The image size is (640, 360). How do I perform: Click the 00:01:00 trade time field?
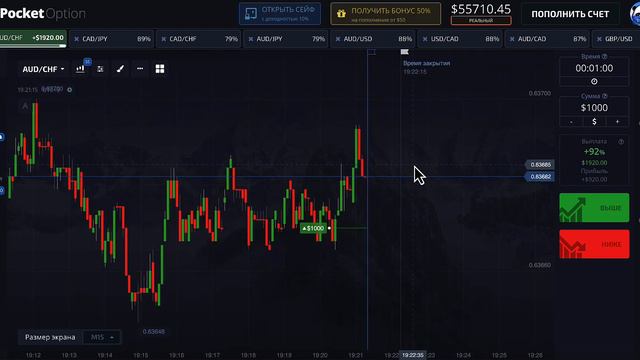(x=594, y=68)
